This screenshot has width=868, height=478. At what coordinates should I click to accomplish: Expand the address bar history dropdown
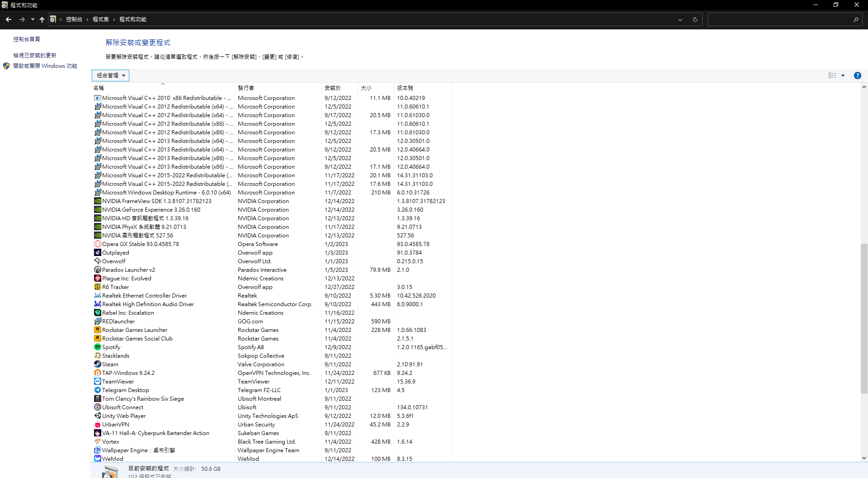point(680,19)
